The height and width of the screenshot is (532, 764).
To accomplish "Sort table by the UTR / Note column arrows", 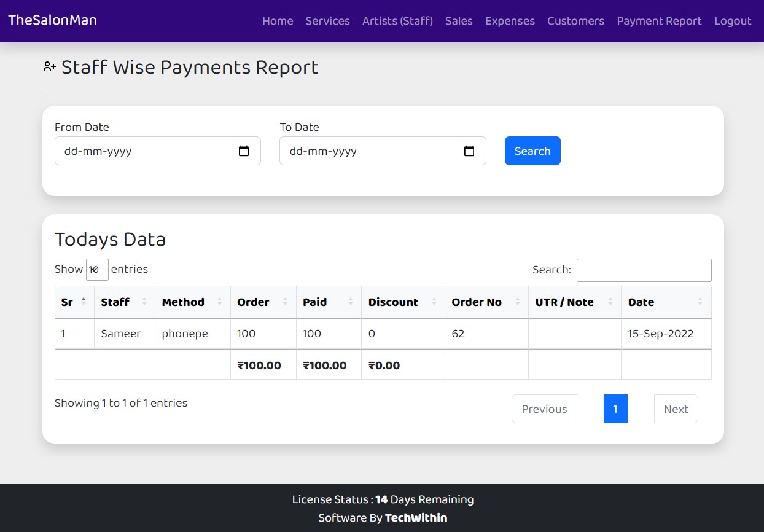I will coord(610,302).
